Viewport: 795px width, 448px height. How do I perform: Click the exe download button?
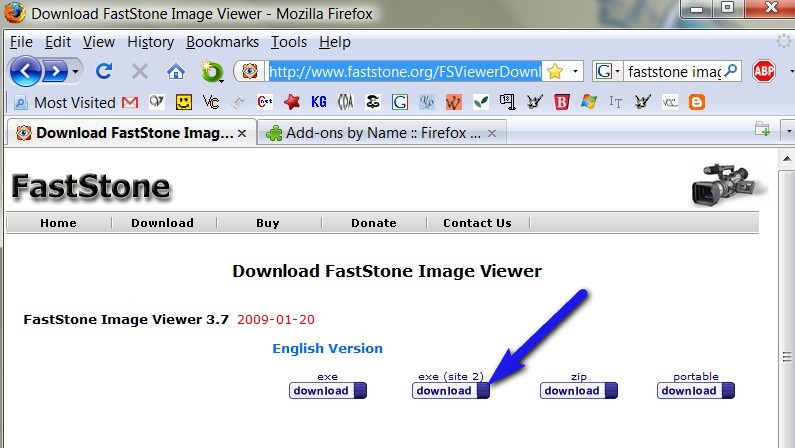click(x=328, y=391)
